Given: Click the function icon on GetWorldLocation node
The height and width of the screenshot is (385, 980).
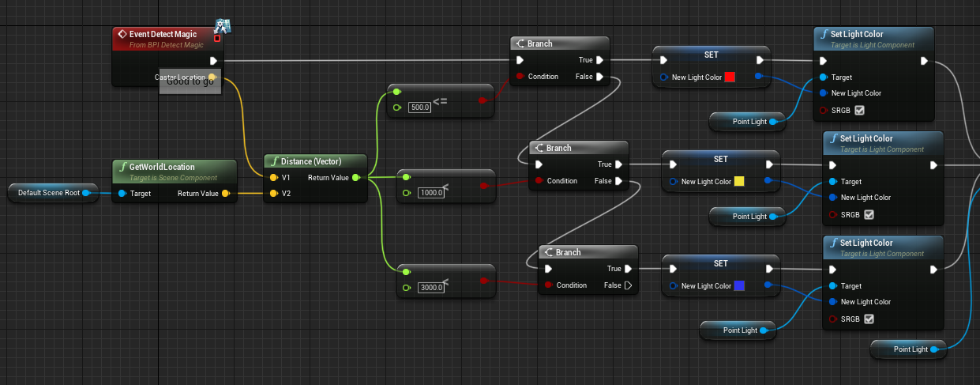Looking at the screenshot, I should (122, 167).
